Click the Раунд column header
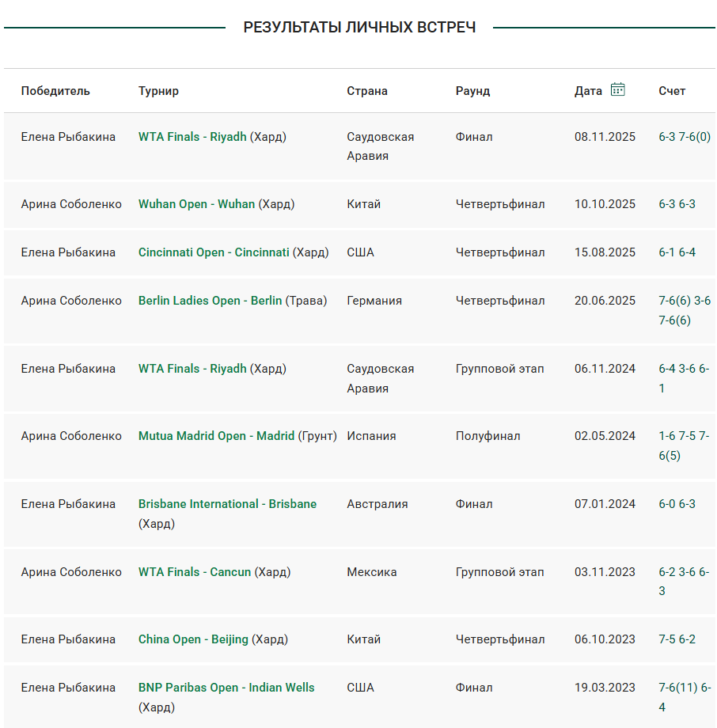 tap(472, 91)
